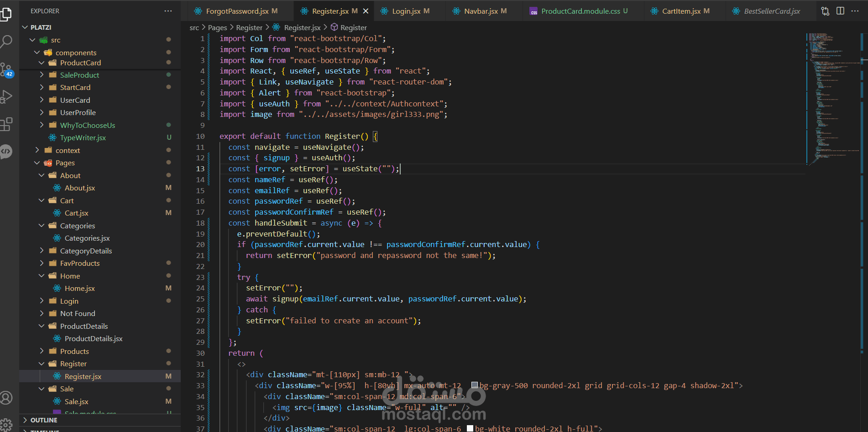Image resolution: width=868 pixels, height=432 pixels.
Task: Click the minimap code overview
Action: [x=833, y=98]
